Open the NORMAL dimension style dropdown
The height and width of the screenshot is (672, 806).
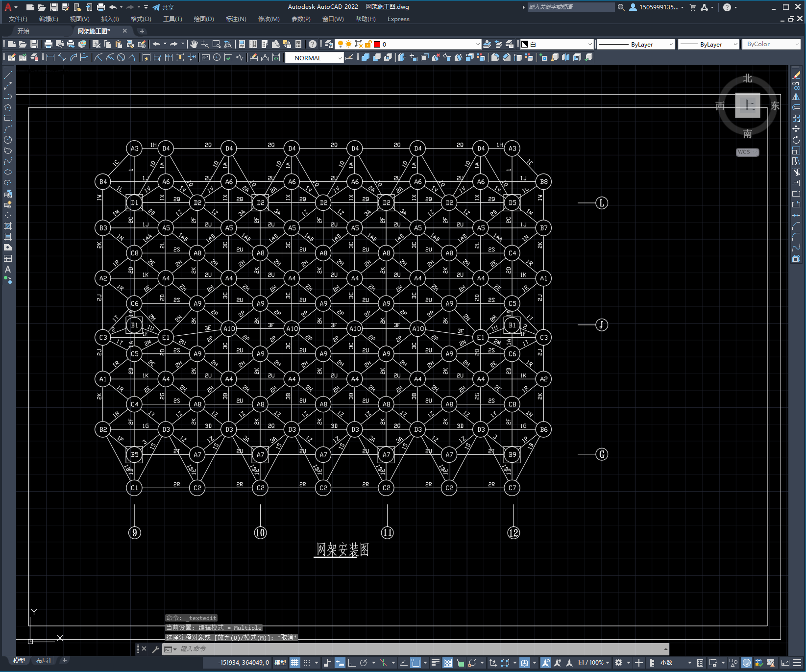tap(315, 58)
